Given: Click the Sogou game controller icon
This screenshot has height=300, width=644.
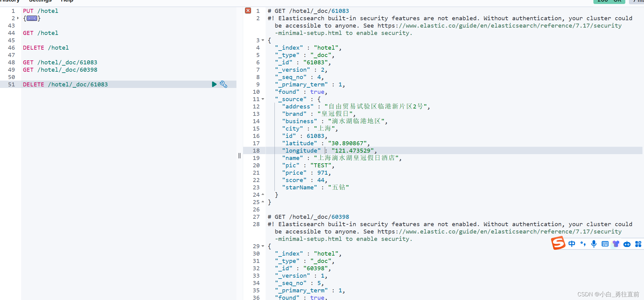Looking at the screenshot, I should click(x=627, y=244).
